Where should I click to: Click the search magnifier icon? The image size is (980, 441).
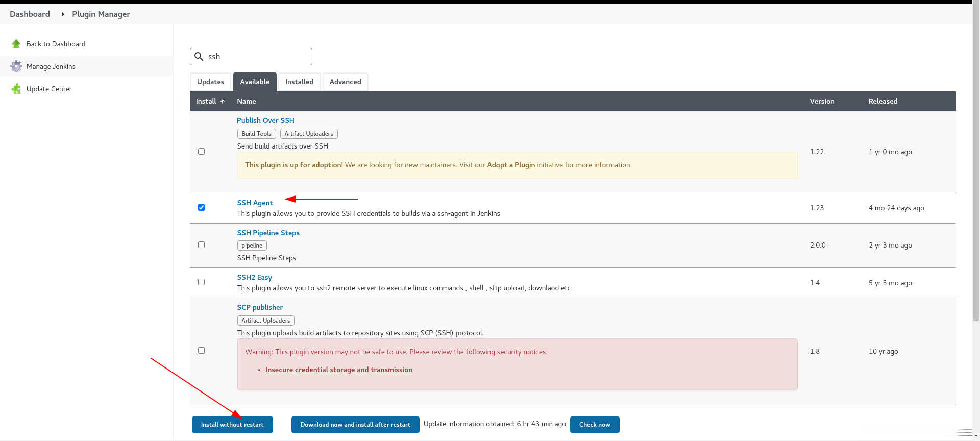pyautogui.click(x=199, y=57)
